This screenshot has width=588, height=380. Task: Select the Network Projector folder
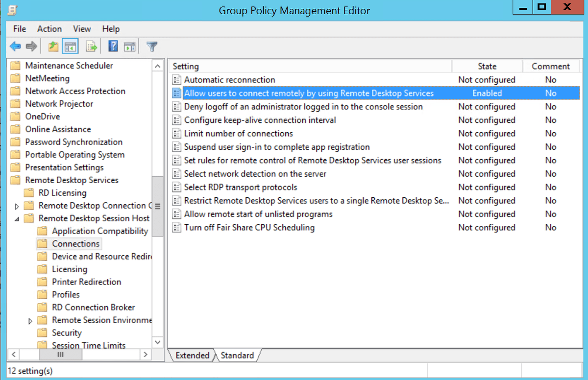[x=59, y=104]
